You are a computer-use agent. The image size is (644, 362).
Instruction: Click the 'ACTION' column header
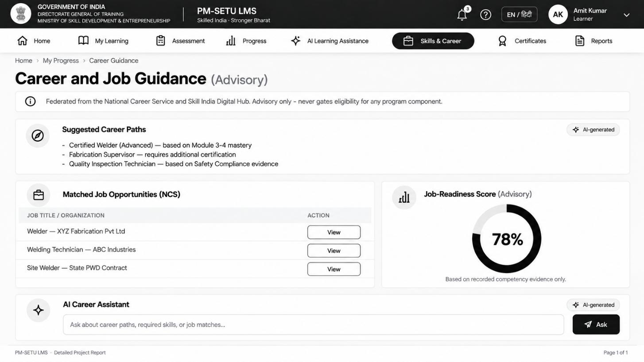coord(318,216)
